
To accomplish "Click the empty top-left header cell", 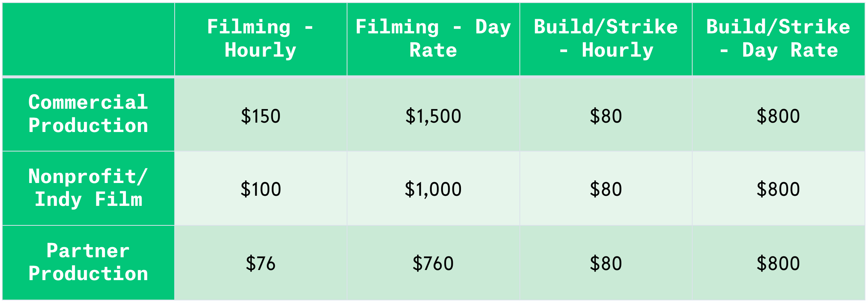I will [x=88, y=39].
